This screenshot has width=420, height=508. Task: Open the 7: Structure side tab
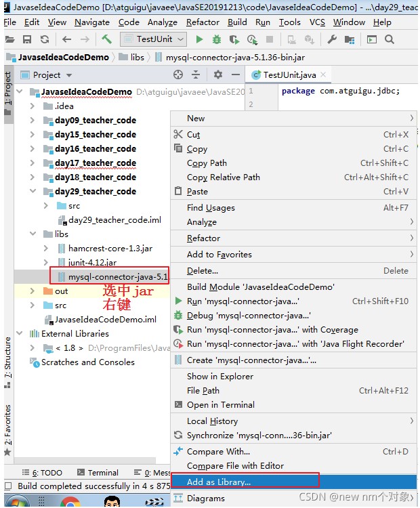click(7, 362)
